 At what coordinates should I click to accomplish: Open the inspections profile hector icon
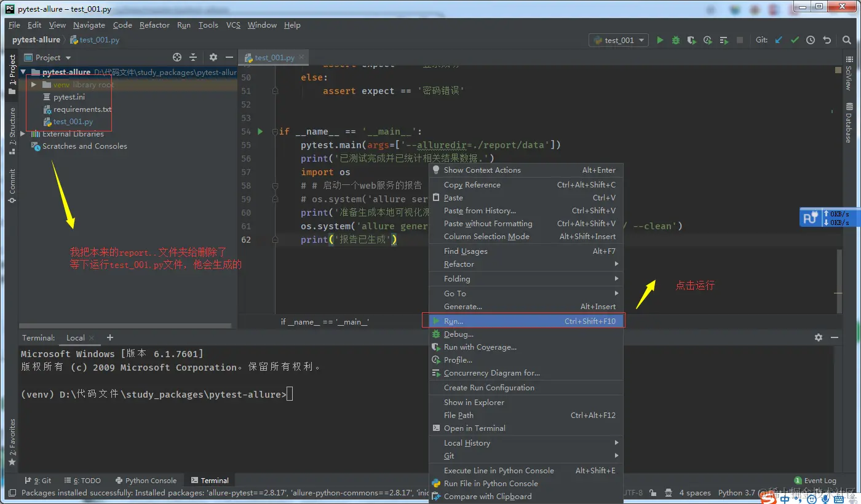tap(669, 493)
